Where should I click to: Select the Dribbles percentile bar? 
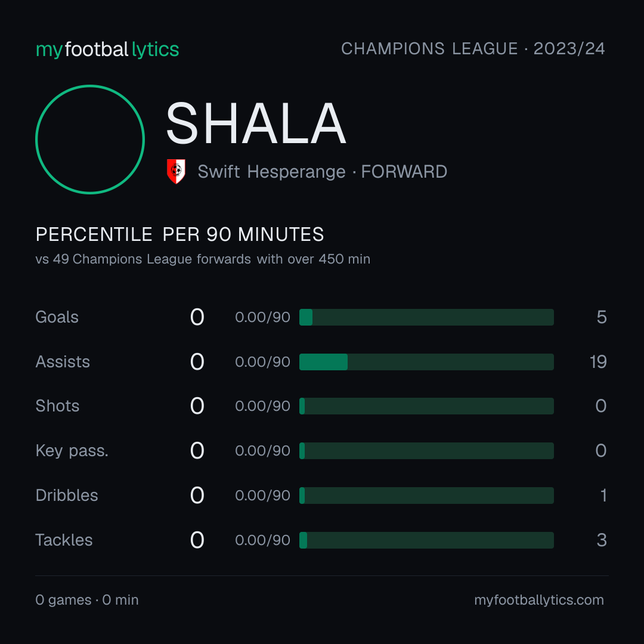426,496
